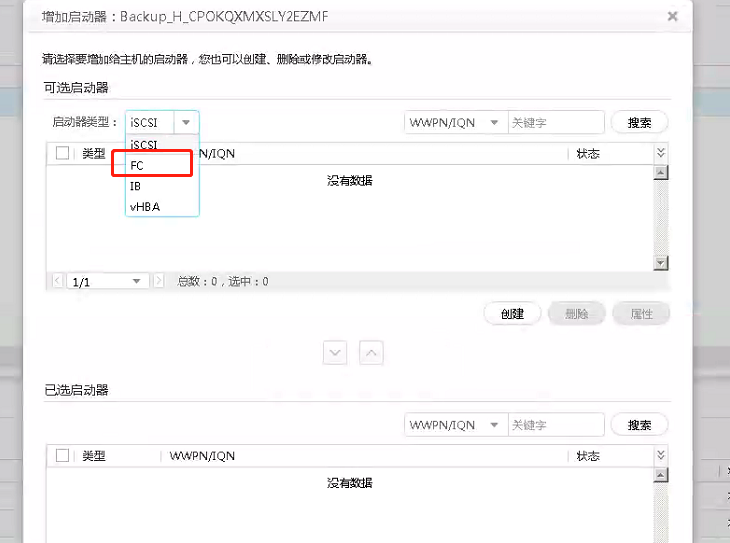Expand columns with the double-chevron icon in the available initiators table
The height and width of the screenshot is (543, 730).
point(661,152)
